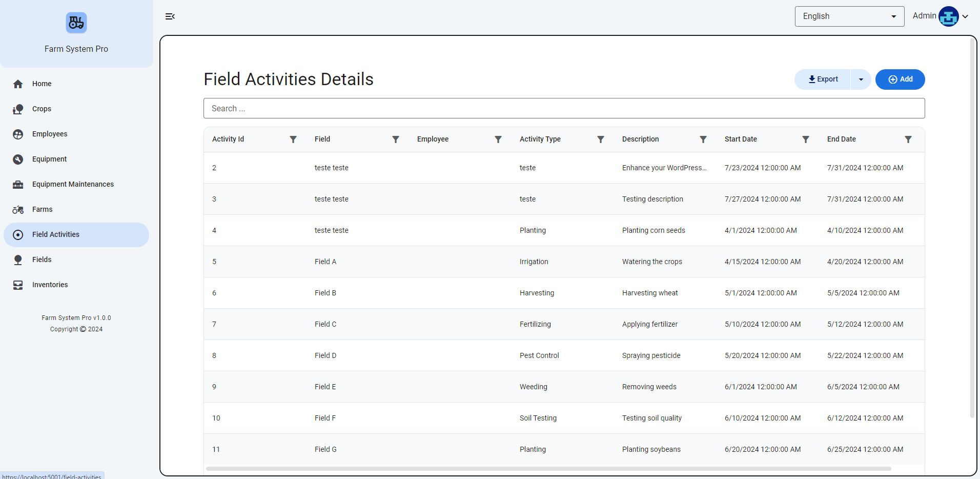Navigate to the Inventories page
Viewport: 980px width, 479px height.
coord(50,285)
